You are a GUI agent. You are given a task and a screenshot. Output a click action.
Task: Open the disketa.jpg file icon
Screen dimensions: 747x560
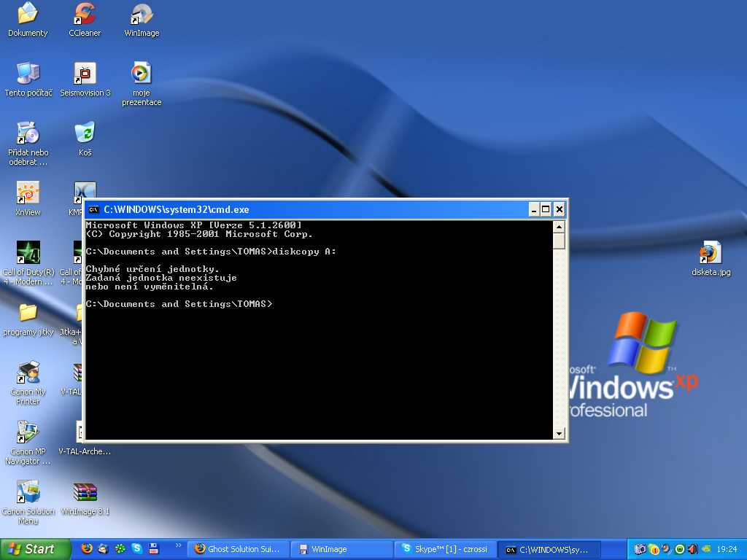tap(711, 254)
